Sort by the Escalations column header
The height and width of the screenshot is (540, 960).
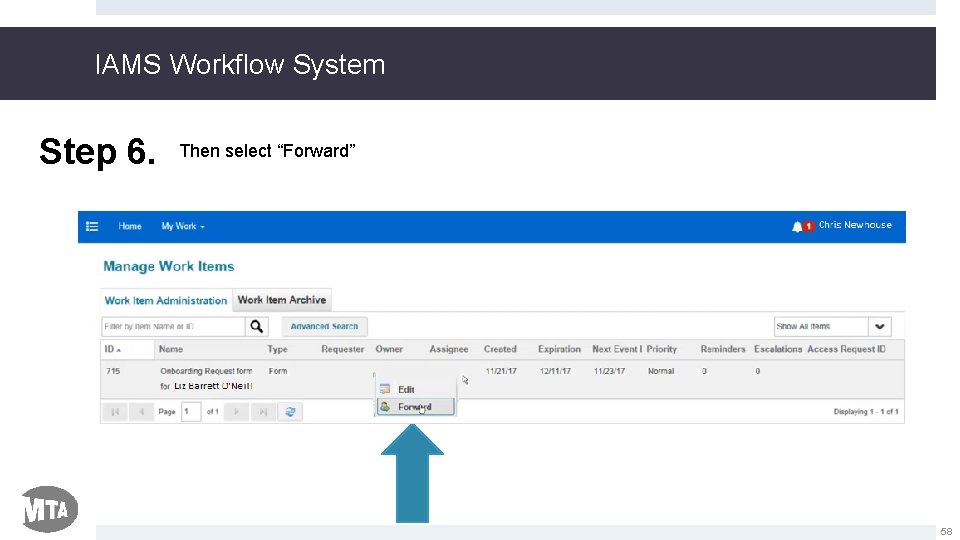778,349
